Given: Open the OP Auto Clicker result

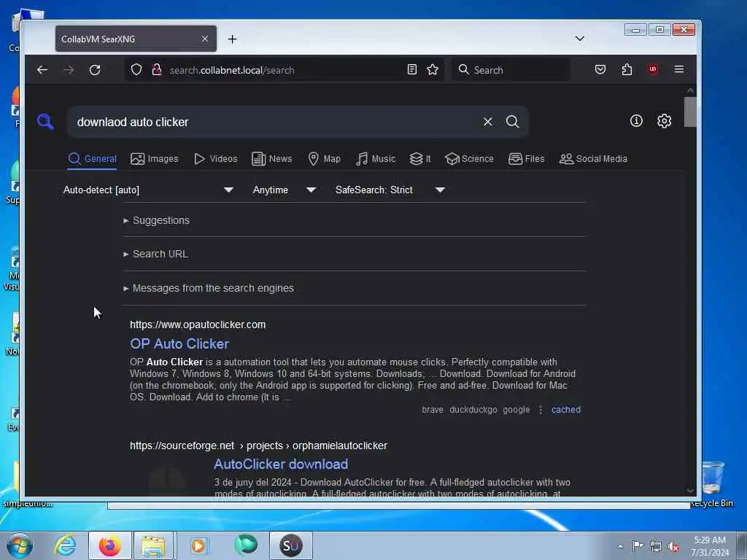Looking at the screenshot, I should tap(179, 344).
